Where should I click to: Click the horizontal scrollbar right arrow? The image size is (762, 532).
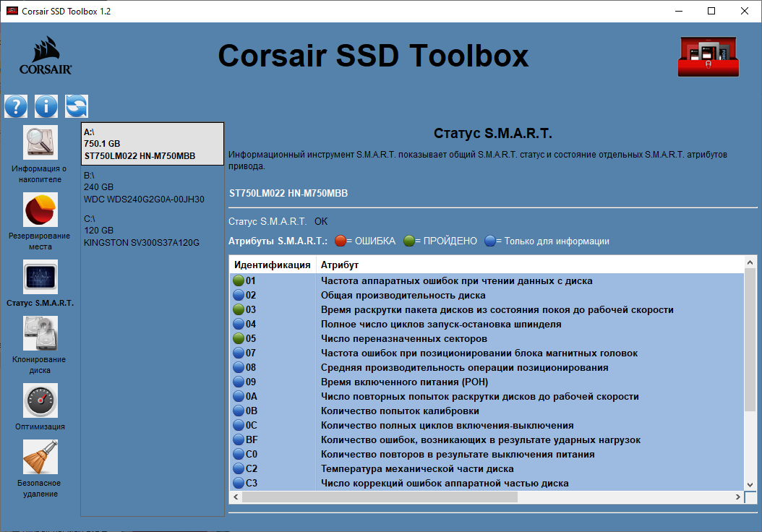coord(737,497)
